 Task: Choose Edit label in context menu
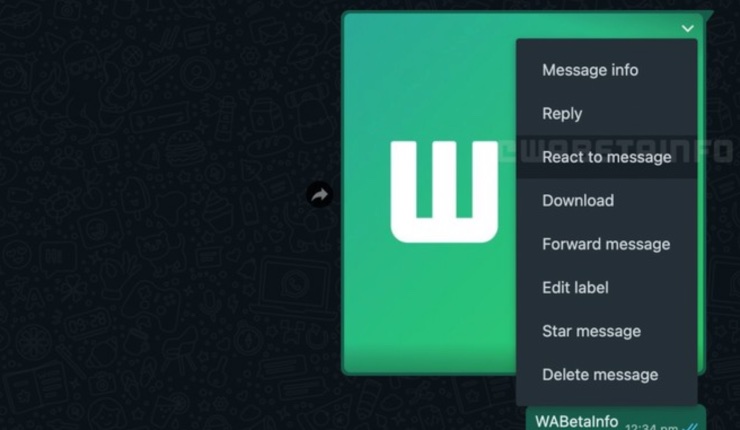tap(606, 287)
